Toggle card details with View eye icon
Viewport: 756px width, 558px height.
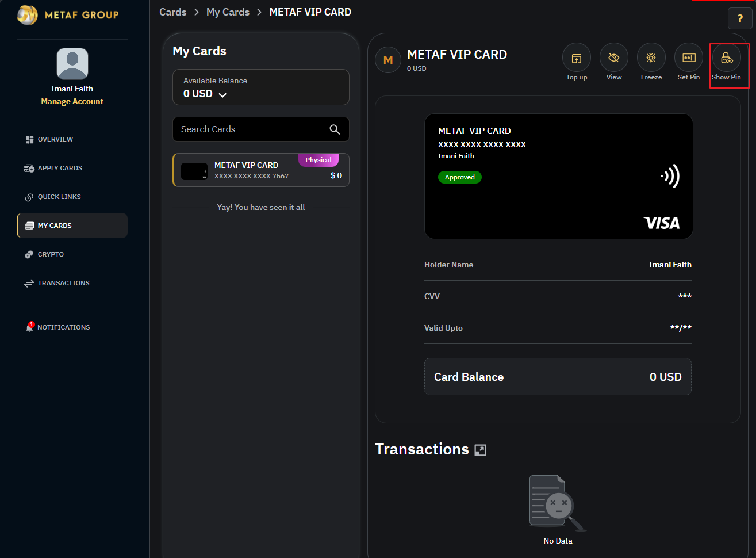coord(614,58)
